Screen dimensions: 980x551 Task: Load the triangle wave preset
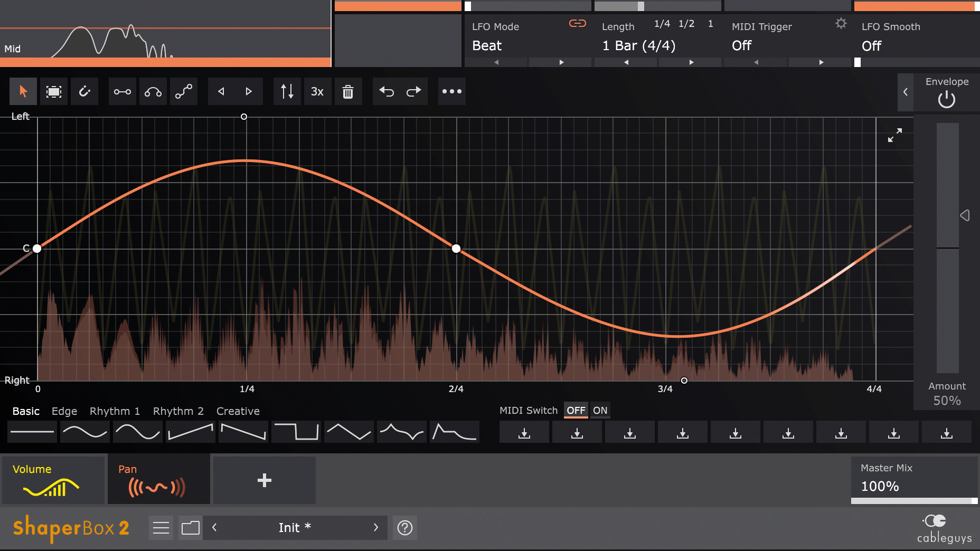(x=349, y=432)
